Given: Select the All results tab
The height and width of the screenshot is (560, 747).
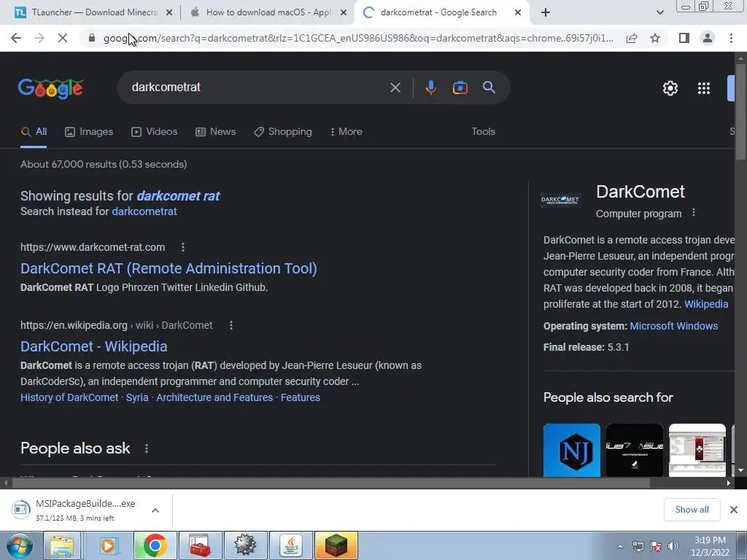Looking at the screenshot, I should point(34,132).
